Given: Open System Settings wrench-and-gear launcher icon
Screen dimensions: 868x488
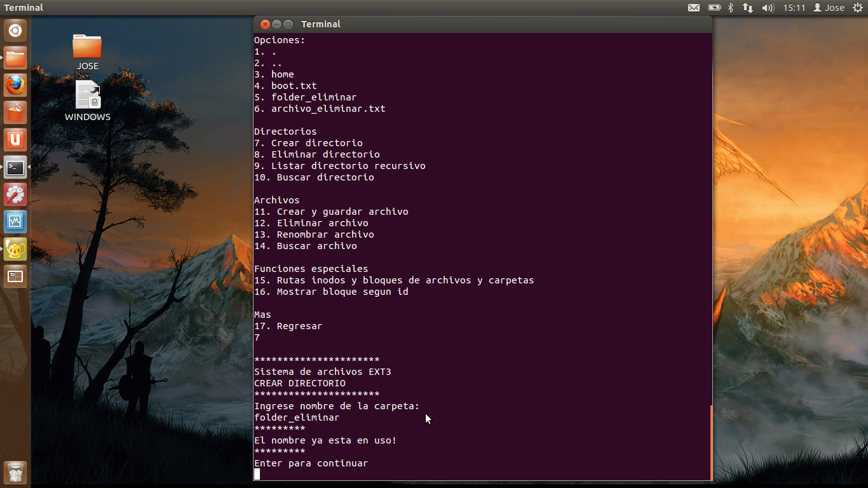Looking at the screenshot, I should 15,195.
